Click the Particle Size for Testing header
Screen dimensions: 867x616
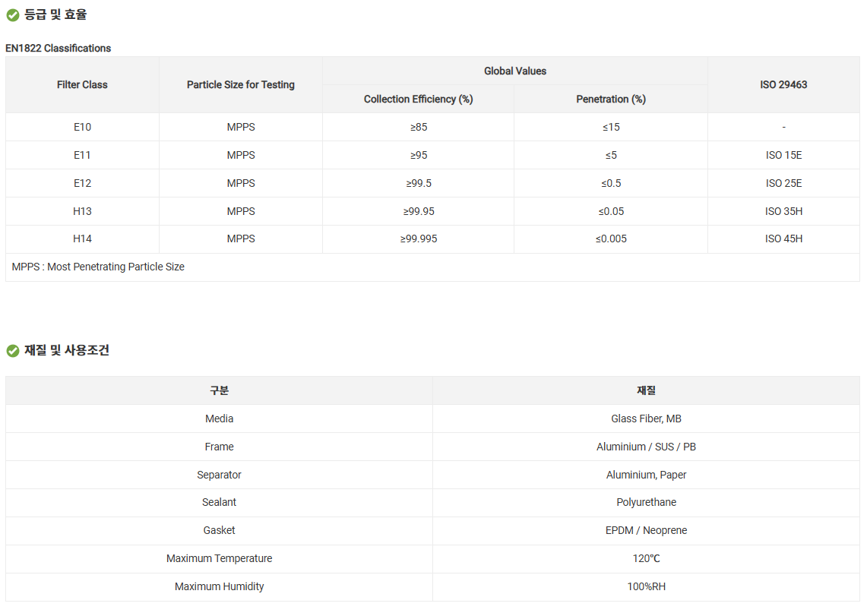241,85
